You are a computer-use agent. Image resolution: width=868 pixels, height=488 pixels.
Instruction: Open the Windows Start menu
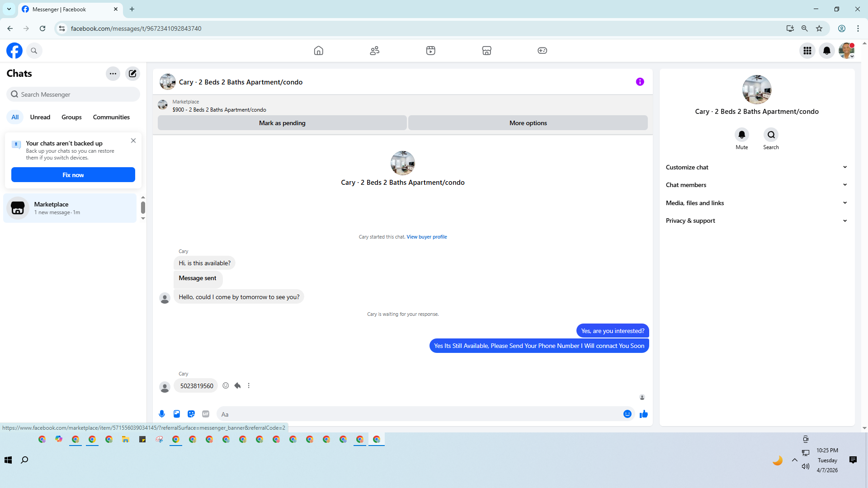pyautogui.click(x=8, y=460)
